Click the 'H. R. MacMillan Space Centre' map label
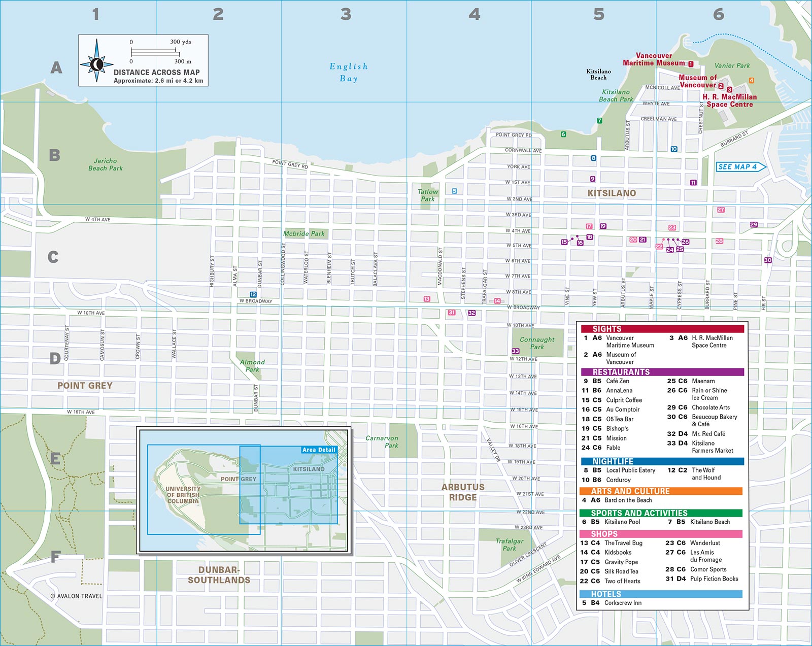 pyautogui.click(x=729, y=100)
